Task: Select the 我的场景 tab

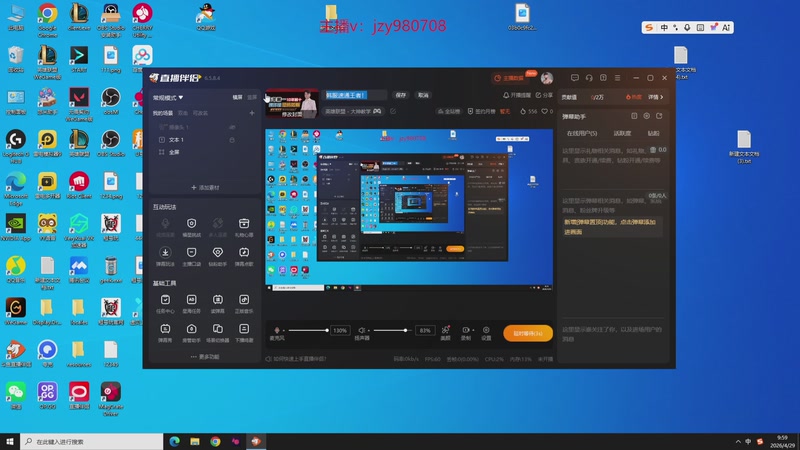Action: click(163, 113)
